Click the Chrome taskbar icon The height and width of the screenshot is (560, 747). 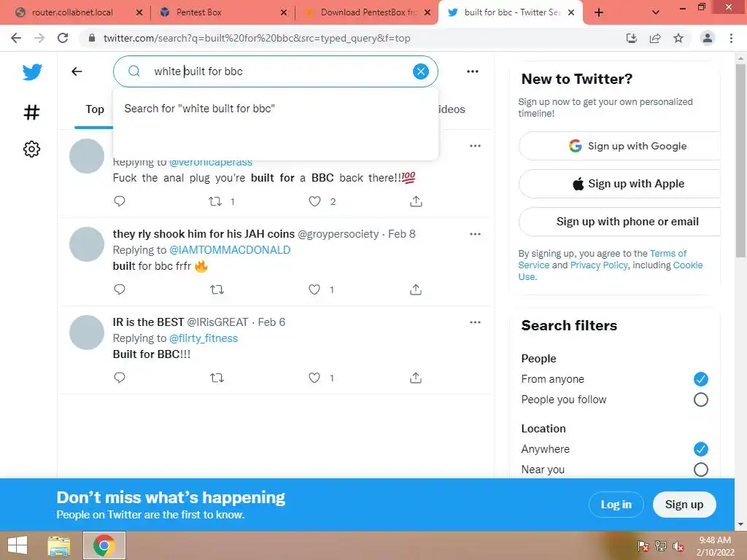click(104, 545)
